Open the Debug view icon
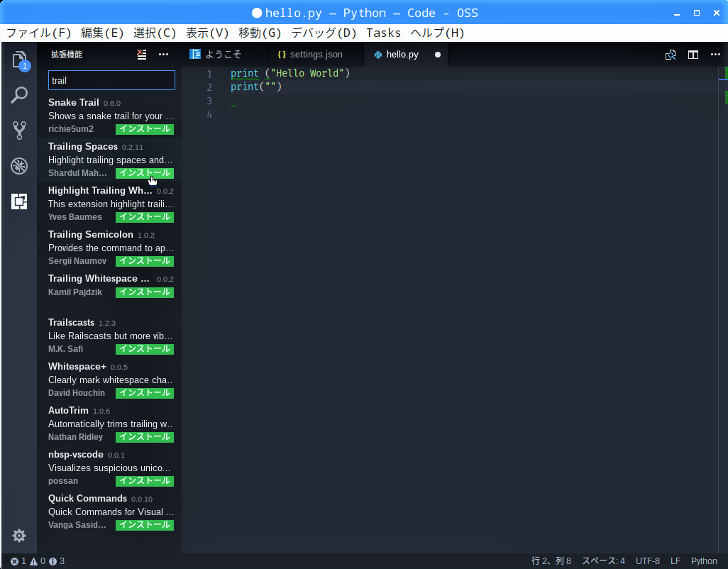Image resolution: width=728 pixels, height=569 pixels. pos(19,166)
